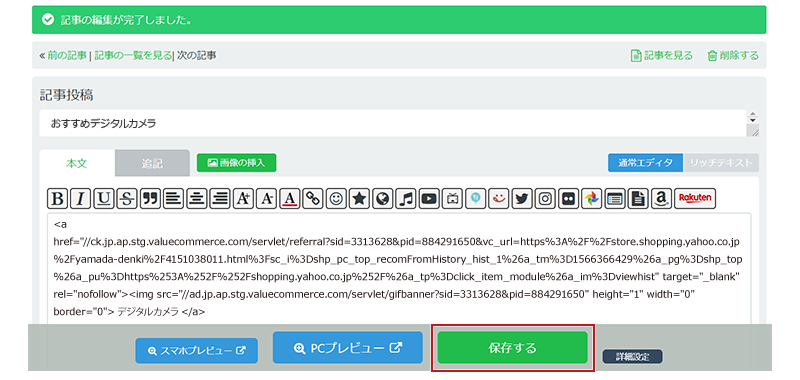
Task: Insert a hyperlink with the chain icon
Action: (313, 199)
